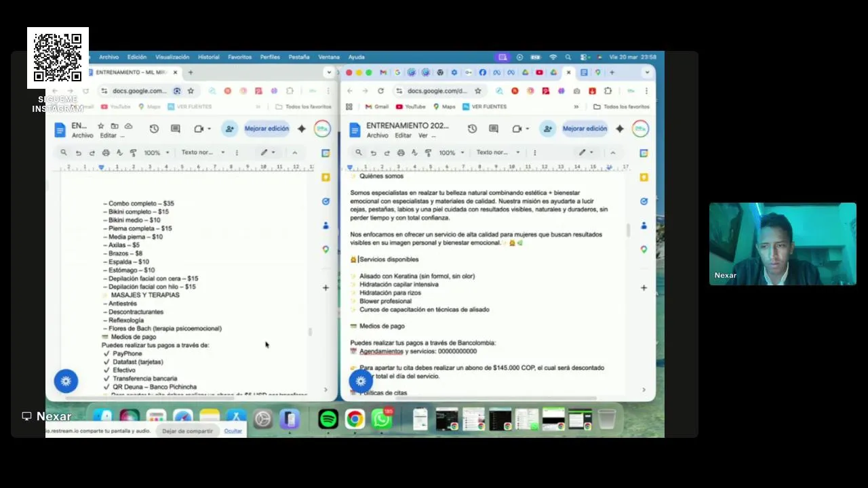Share the right document
Viewport: 868px width, 488px height.
547,129
